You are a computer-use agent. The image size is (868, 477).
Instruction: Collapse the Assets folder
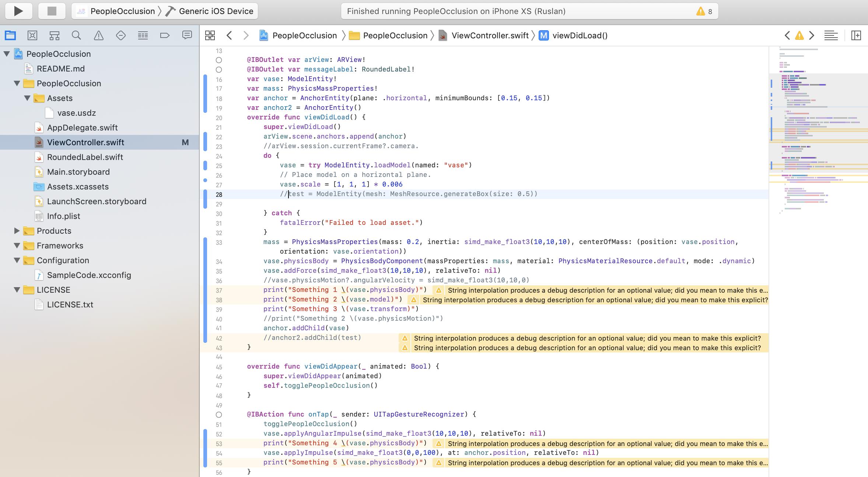tap(27, 98)
